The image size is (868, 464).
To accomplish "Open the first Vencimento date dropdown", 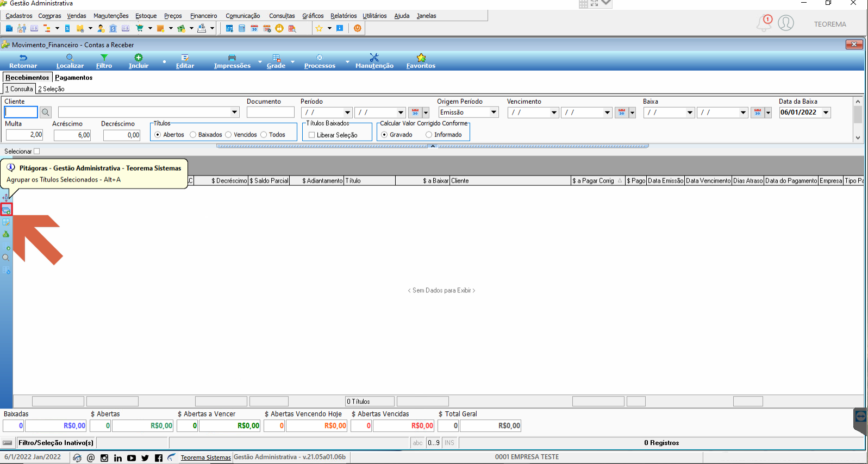I will (554, 112).
